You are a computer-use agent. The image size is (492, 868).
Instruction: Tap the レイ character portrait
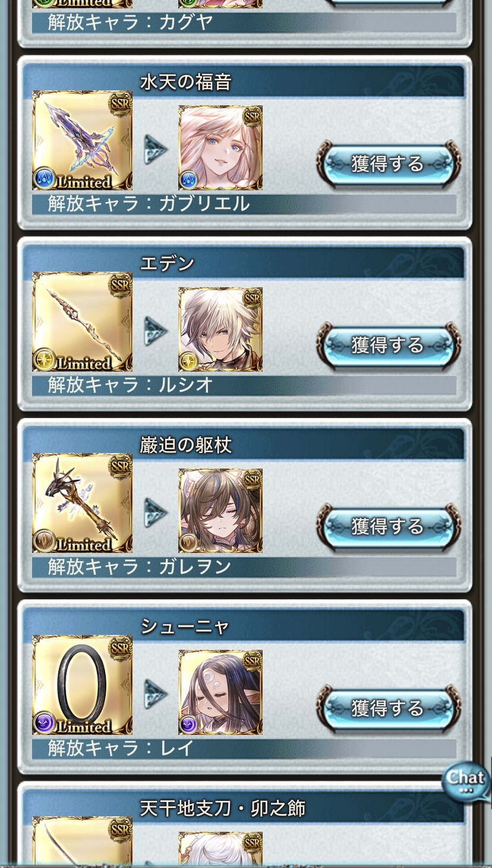point(220,693)
